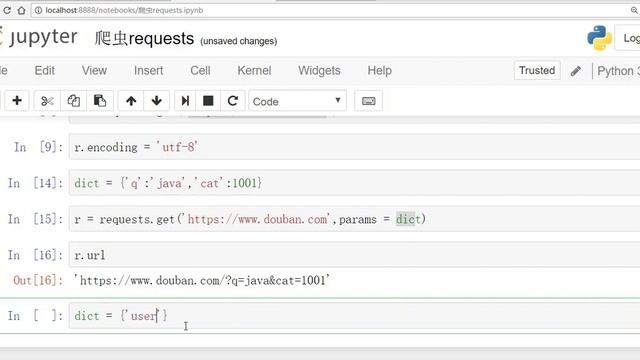Copy selected cells with the toolbar icon
This screenshot has height=360, width=640.
coord(73,101)
